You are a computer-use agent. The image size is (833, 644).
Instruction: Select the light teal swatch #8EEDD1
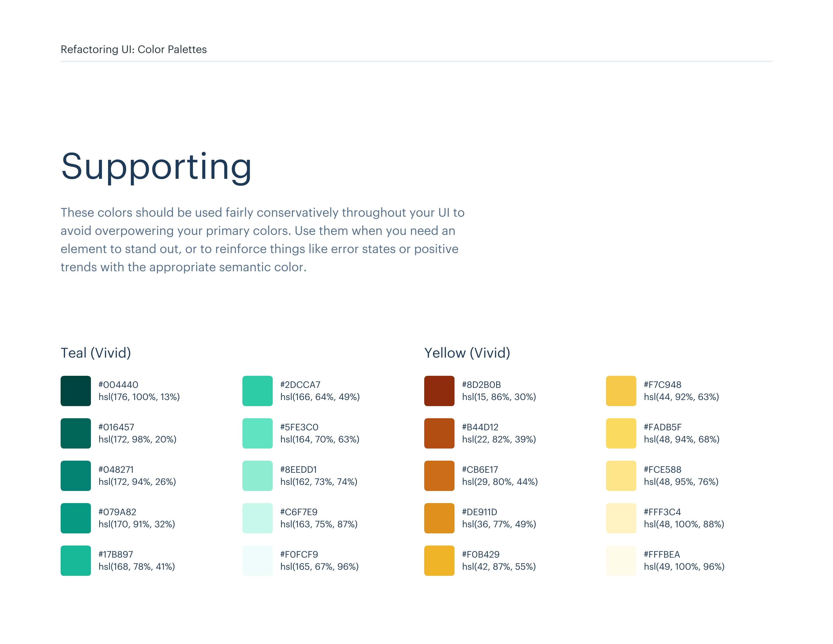pyautogui.click(x=258, y=475)
